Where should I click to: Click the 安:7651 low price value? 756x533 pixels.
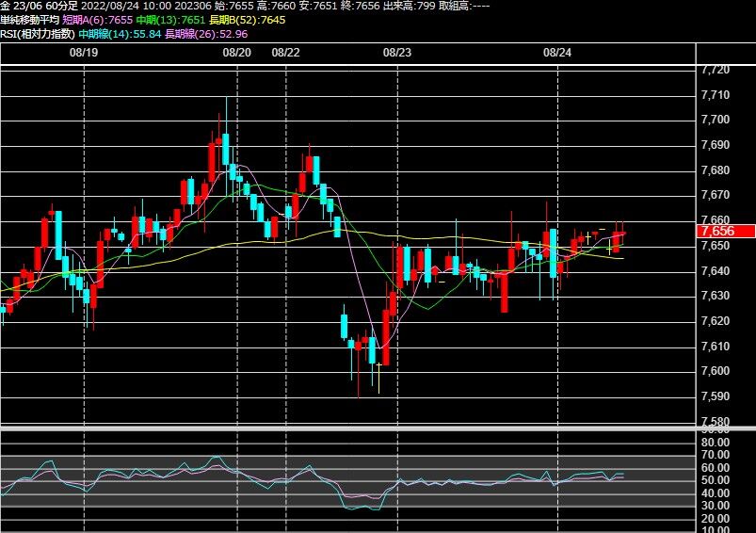pyautogui.click(x=317, y=6)
